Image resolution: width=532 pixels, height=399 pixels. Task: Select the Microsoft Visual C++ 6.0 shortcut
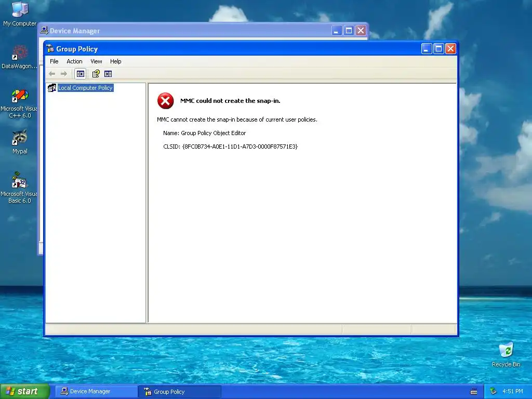click(19, 103)
